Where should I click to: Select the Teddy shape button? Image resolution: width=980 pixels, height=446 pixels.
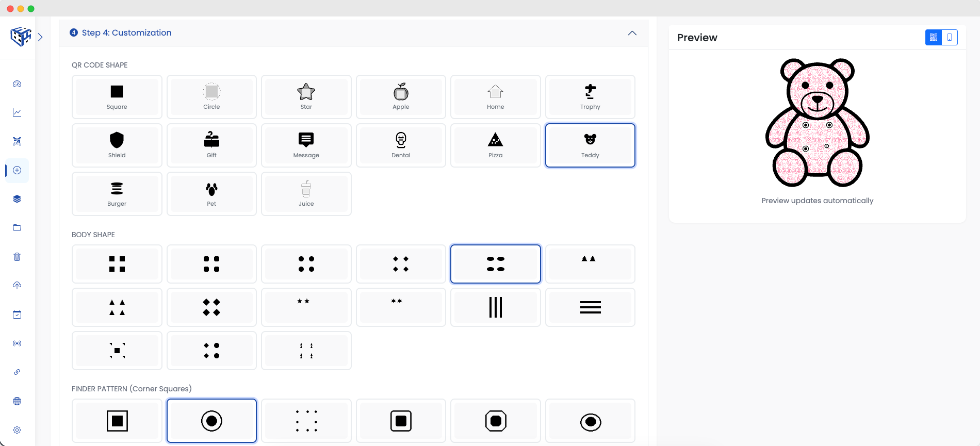click(x=590, y=145)
